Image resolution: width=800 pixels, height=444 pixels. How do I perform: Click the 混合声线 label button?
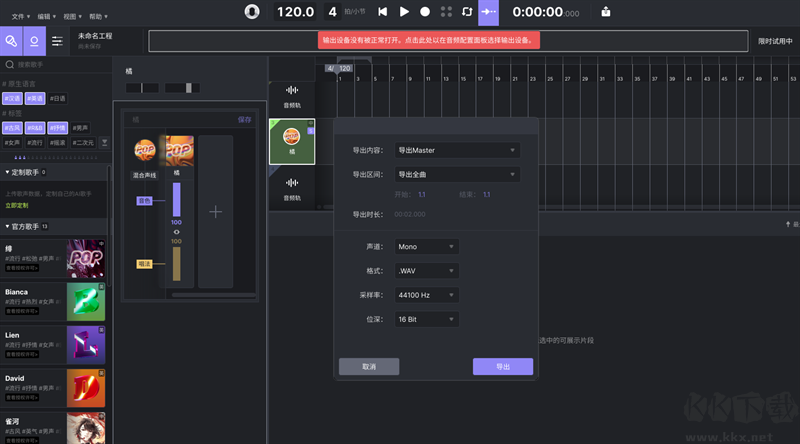tap(144, 175)
